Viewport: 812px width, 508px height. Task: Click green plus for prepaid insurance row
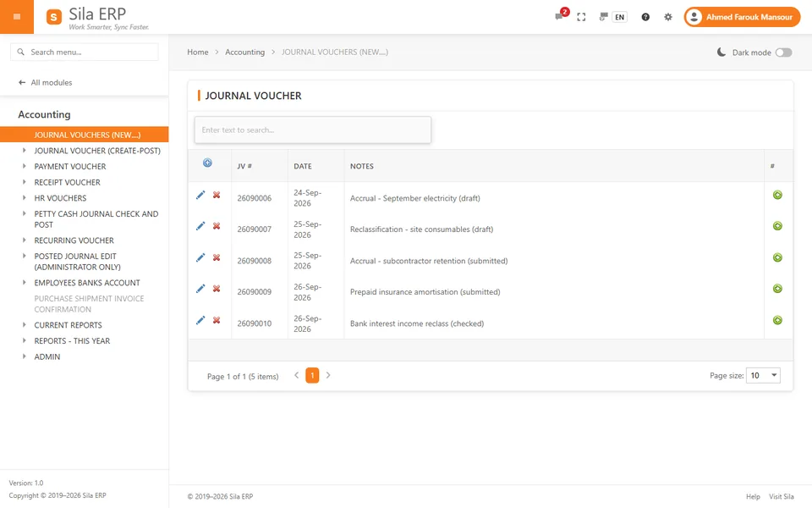coord(777,289)
